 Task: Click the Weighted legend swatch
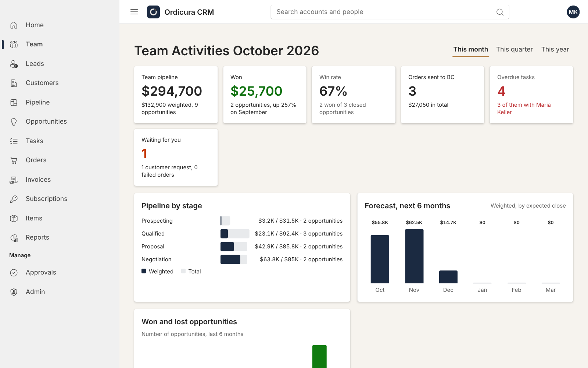(144, 271)
